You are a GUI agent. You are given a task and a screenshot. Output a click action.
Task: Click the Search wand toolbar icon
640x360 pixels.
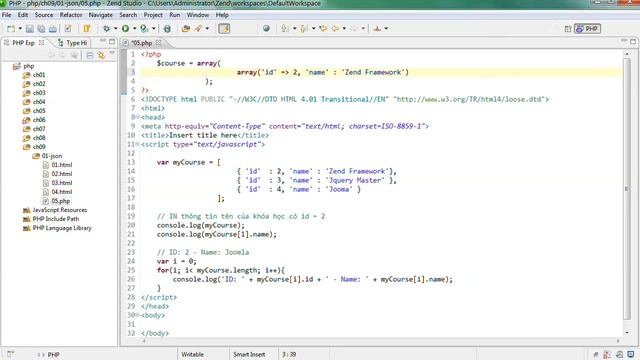pos(198,29)
